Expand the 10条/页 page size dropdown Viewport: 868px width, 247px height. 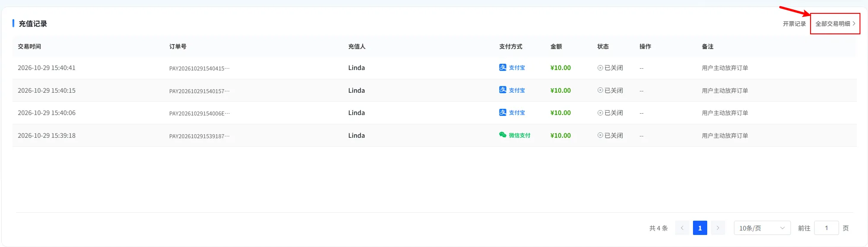point(762,228)
